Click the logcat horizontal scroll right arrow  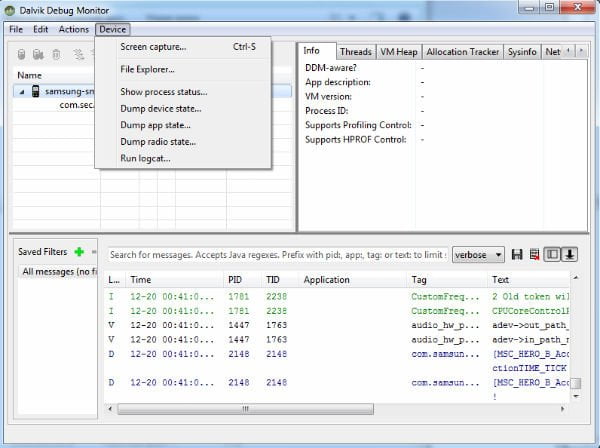[562, 409]
